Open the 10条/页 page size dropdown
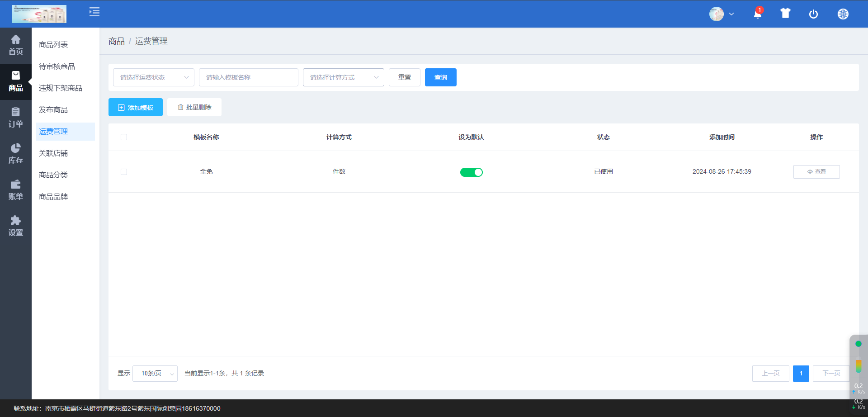 (155, 374)
